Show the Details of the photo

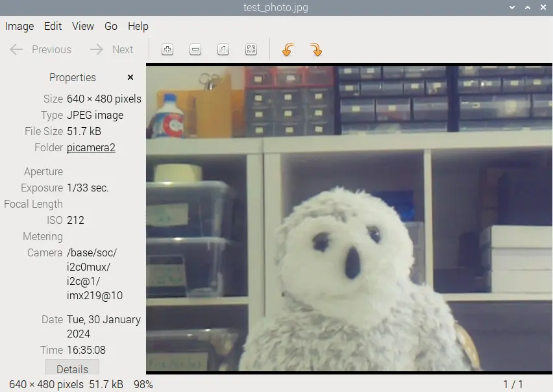(71, 369)
